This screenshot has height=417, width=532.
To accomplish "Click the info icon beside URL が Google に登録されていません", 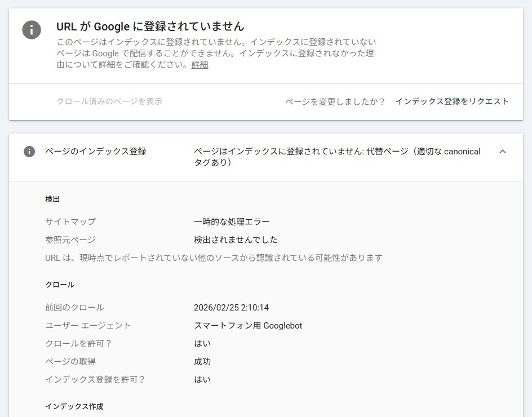I will [32, 30].
